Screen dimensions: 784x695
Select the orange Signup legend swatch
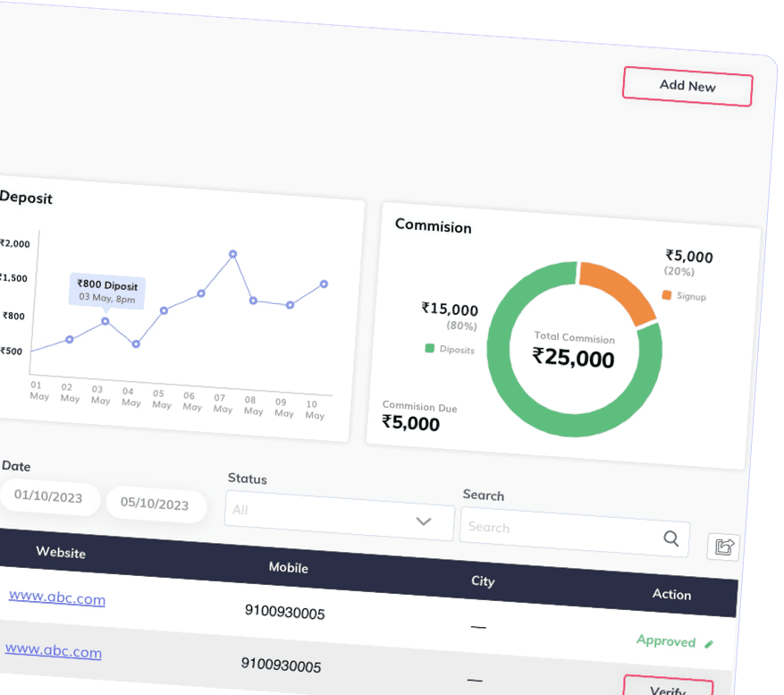click(x=667, y=294)
